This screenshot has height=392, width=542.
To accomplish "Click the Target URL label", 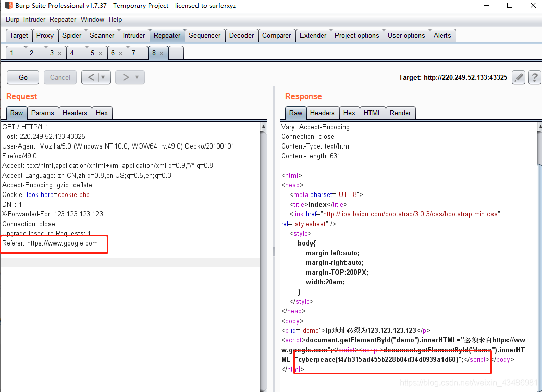I will click(453, 77).
